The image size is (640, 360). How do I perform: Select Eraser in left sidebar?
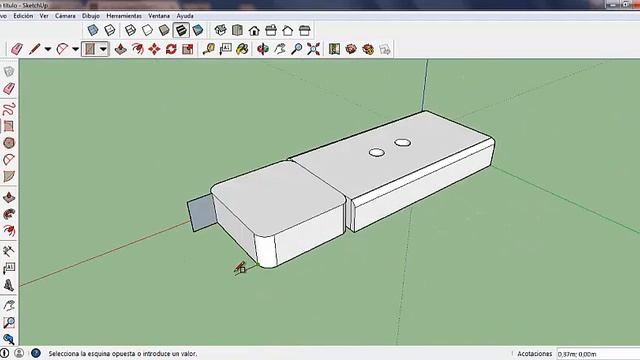tap(9, 89)
